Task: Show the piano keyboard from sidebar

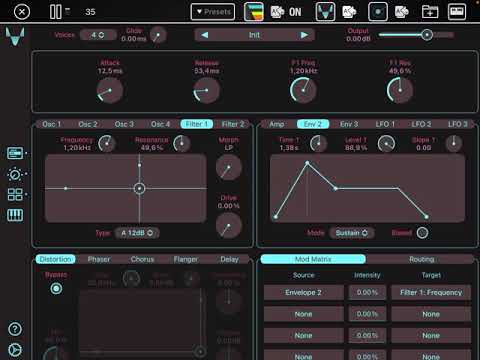Action: 15,215
